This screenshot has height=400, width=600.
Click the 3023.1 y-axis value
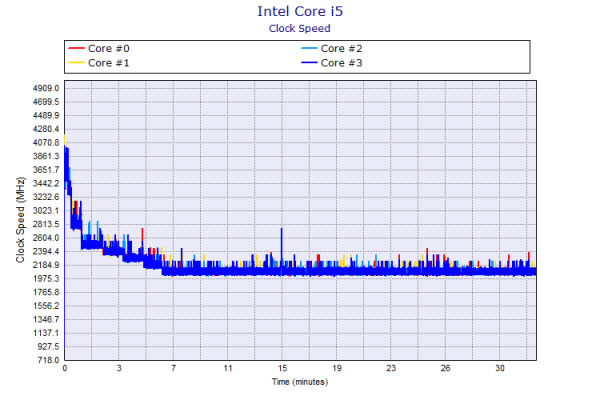point(46,211)
